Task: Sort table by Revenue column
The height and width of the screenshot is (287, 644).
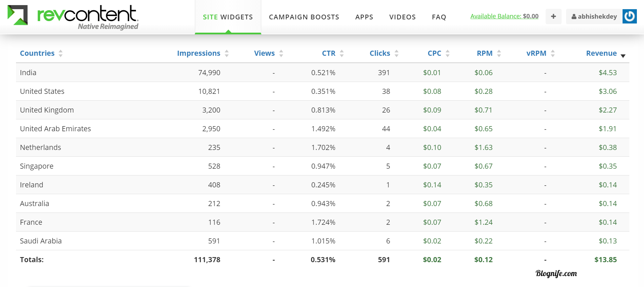Action: pyautogui.click(x=601, y=53)
